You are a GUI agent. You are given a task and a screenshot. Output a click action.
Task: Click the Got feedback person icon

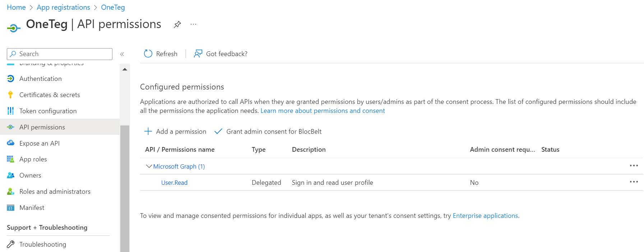point(198,54)
